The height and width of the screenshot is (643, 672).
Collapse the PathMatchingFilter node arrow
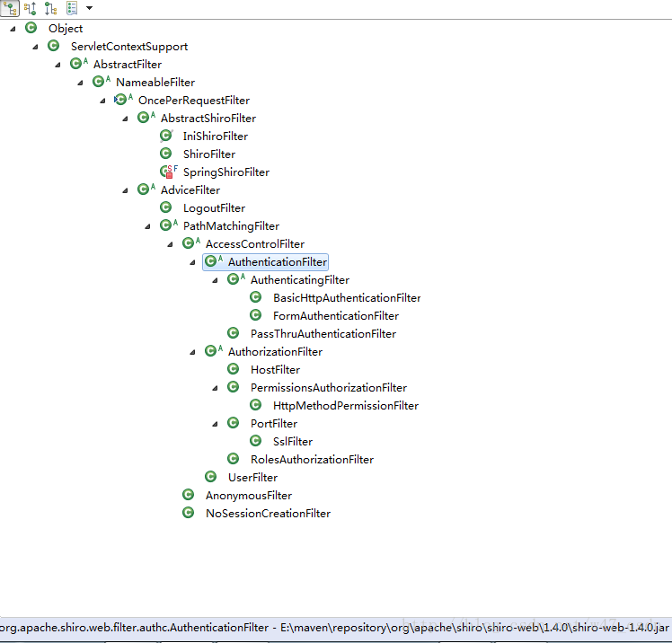click(147, 226)
